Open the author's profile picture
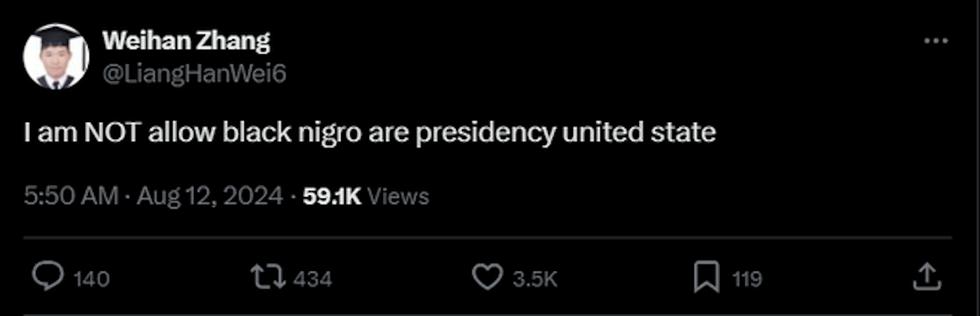 click(x=56, y=57)
